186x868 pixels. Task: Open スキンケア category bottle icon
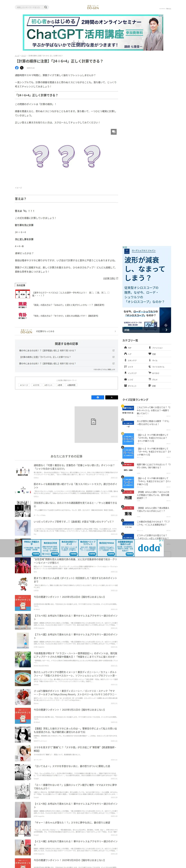pyautogui.click(x=126, y=360)
